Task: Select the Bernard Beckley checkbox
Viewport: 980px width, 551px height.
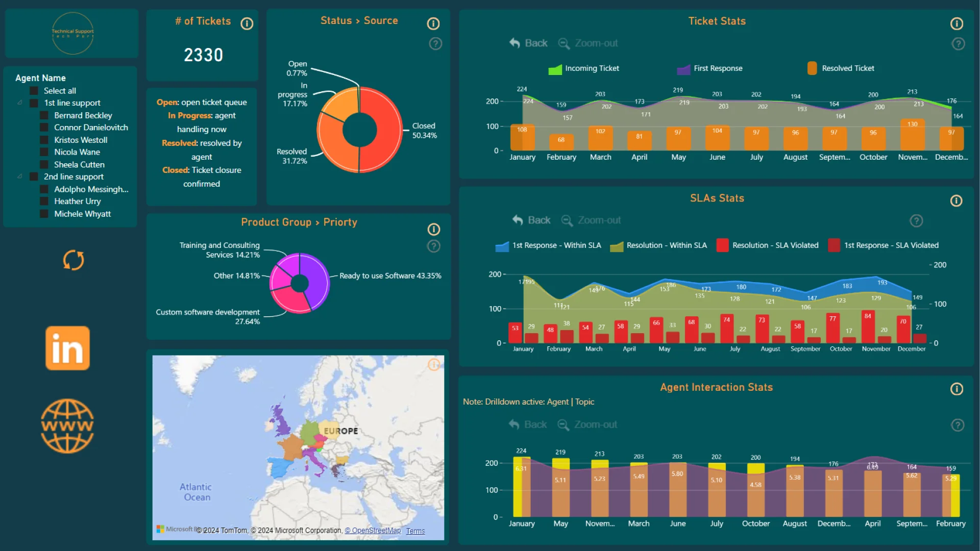Action: tap(44, 115)
